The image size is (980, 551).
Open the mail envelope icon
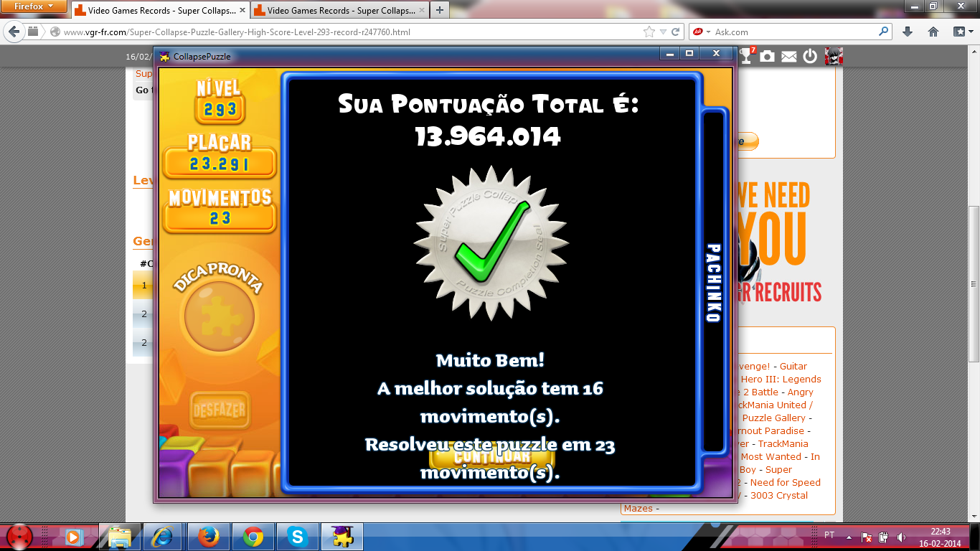(x=789, y=57)
